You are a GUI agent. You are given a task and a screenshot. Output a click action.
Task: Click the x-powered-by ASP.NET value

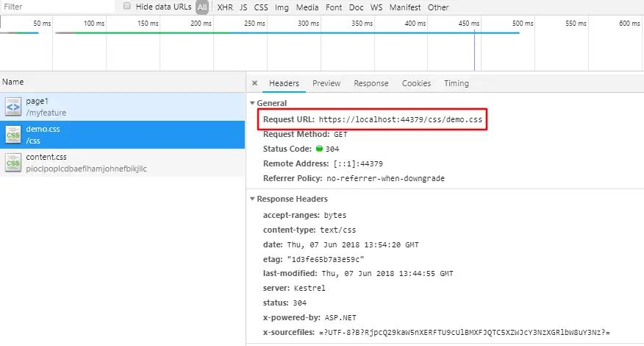tap(340, 317)
